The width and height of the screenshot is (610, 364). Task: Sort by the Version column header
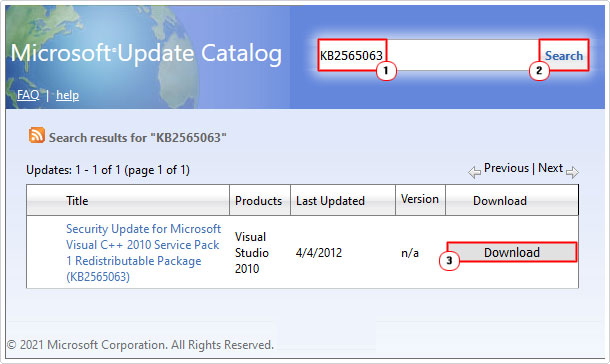(420, 200)
